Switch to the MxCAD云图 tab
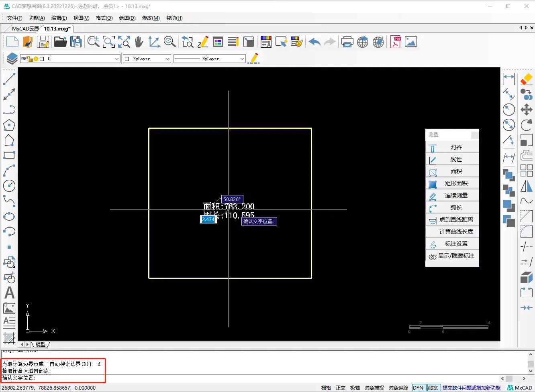Screen dimensions: 535x392 25,28
